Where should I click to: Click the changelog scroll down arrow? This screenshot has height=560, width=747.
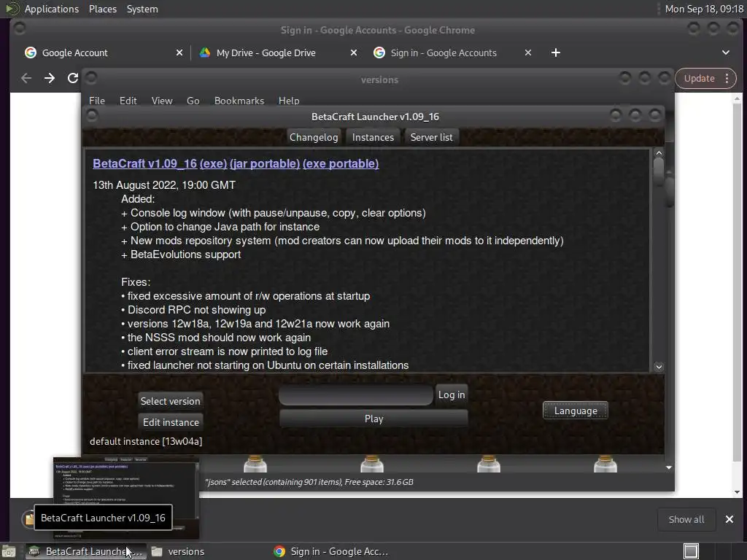click(659, 367)
